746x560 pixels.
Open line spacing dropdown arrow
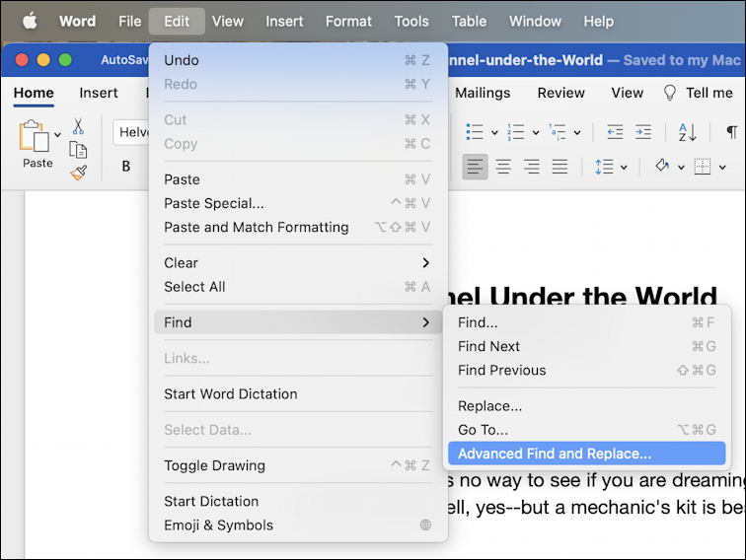[x=624, y=168]
